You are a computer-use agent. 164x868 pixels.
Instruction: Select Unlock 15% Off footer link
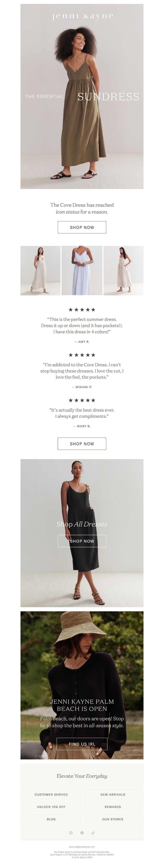pyautogui.click(x=51, y=807)
